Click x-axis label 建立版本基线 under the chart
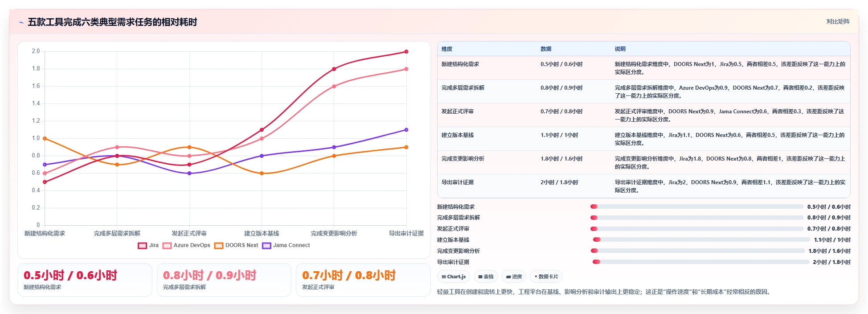868x314 pixels. pos(262,233)
